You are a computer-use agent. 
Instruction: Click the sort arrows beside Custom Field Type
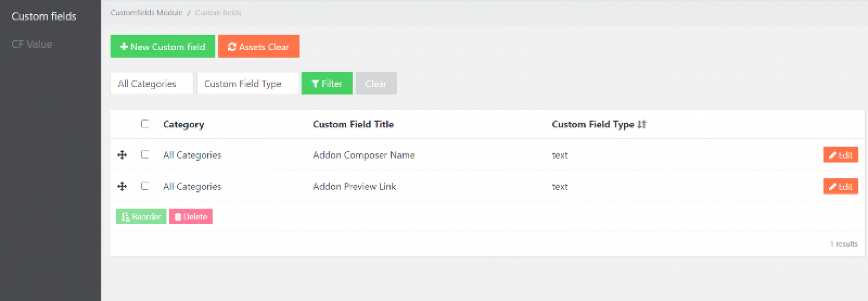642,124
